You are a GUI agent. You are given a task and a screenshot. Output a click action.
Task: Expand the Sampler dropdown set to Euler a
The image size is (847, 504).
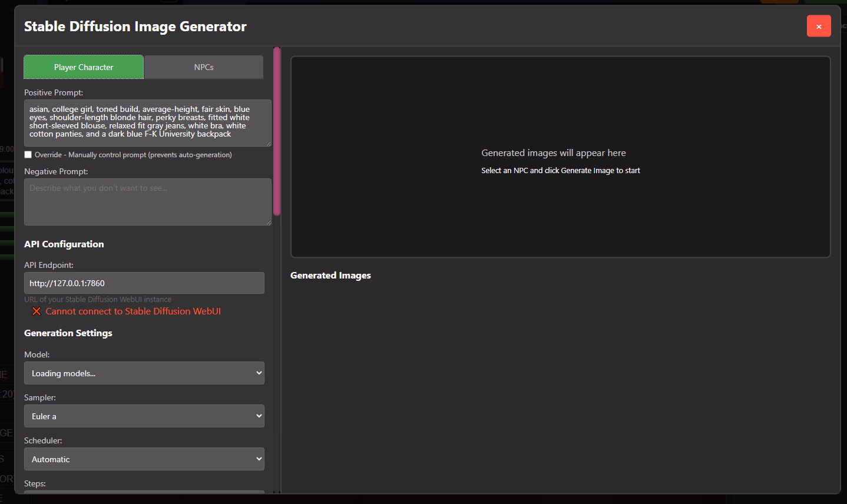(144, 416)
